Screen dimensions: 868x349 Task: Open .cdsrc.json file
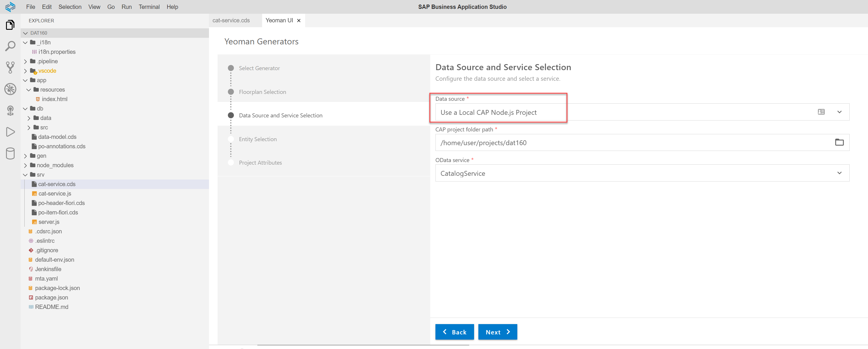point(48,231)
